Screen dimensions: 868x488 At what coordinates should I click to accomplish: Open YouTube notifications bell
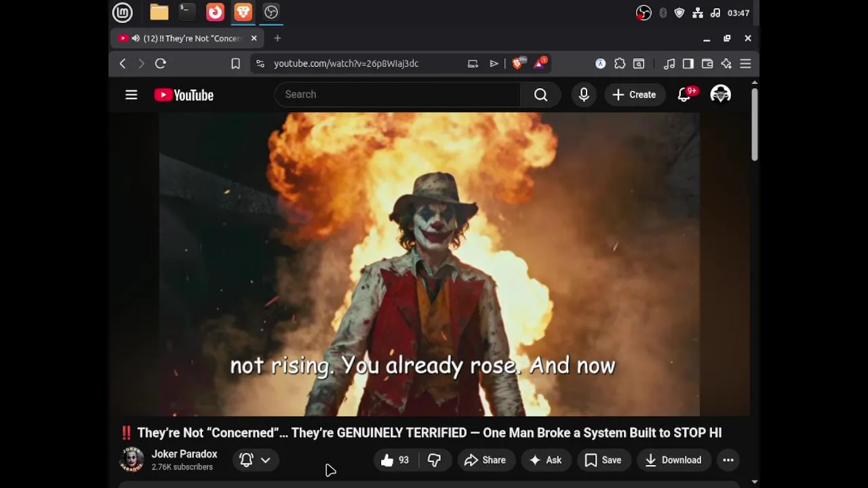[685, 94]
